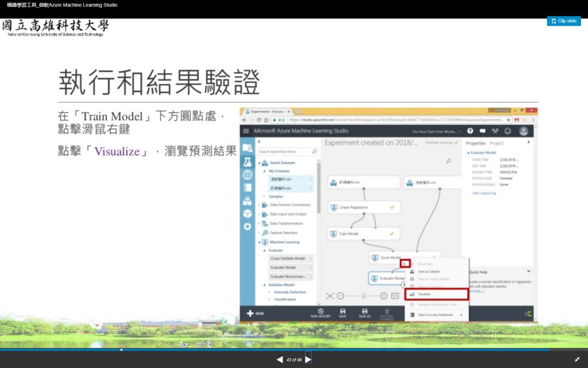Choose Visualize in the context menu
588x368 pixels.
pos(437,294)
